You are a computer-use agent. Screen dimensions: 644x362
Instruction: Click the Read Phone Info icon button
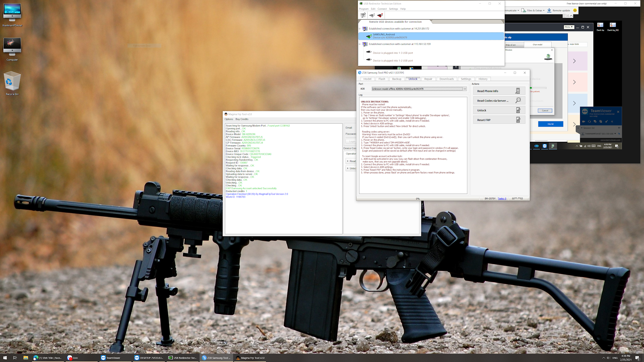click(x=518, y=91)
